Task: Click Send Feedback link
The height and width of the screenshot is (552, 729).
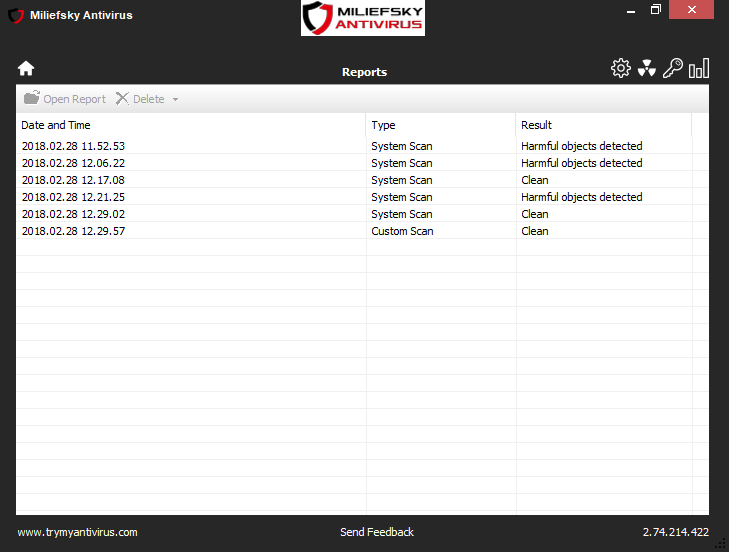Action: click(x=377, y=532)
